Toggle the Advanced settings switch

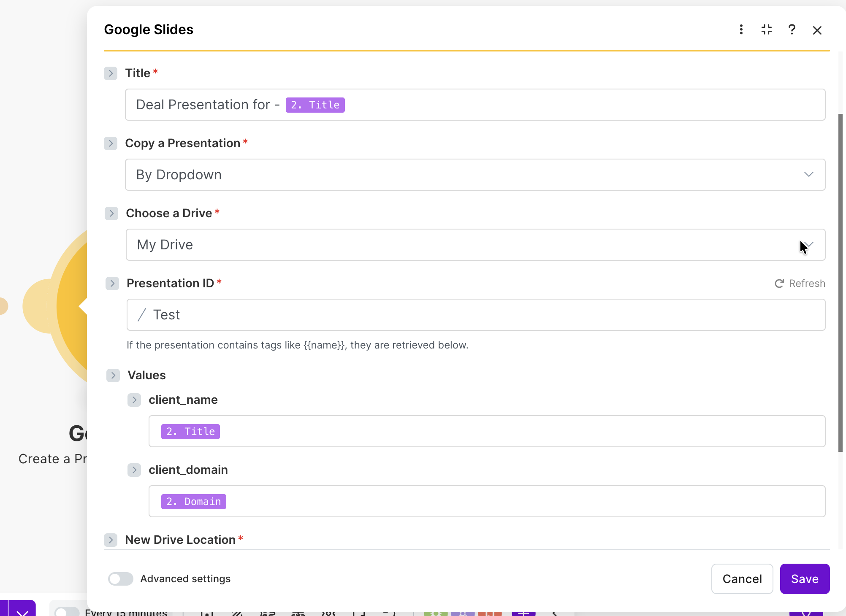point(121,579)
